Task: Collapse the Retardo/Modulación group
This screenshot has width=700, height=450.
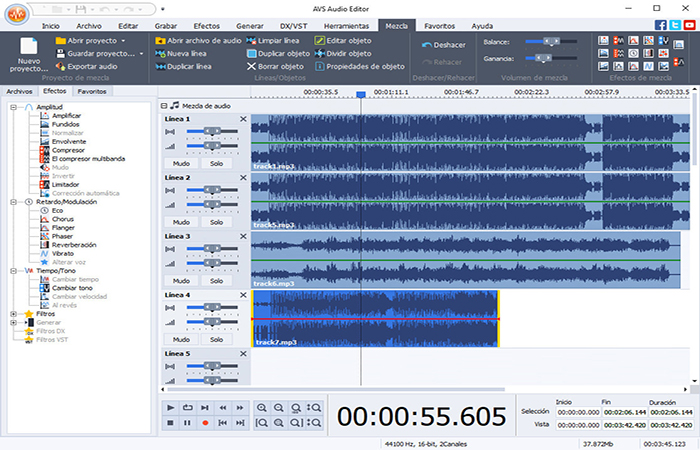Action: click(13, 202)
